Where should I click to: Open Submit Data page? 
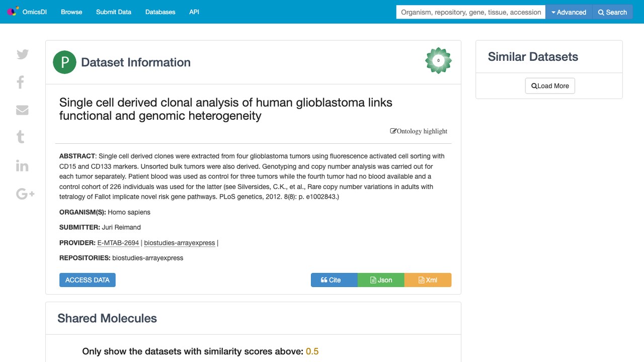coord(114,12)
